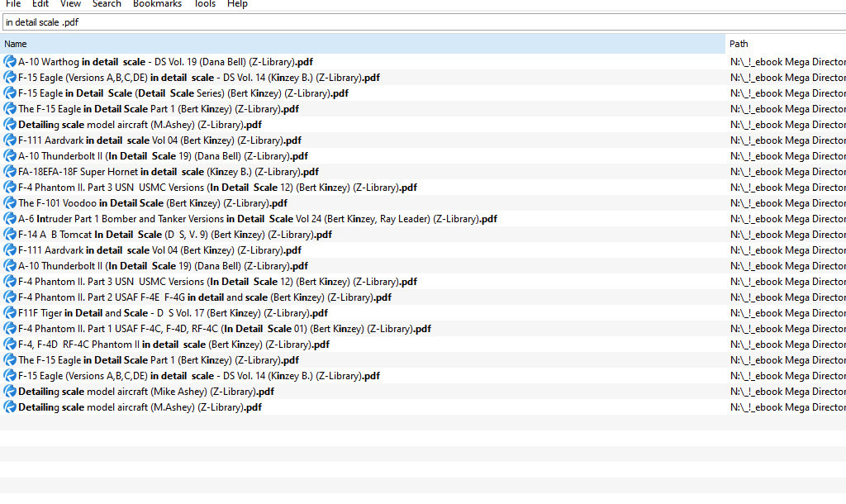
Task: Open the Tools menu
Action: point(205,4)
